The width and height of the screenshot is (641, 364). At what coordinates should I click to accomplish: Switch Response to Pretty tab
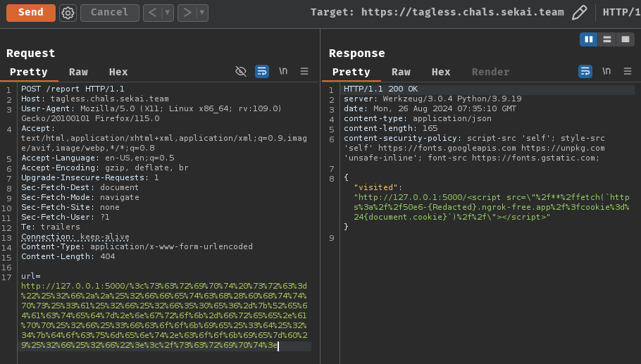pos(351,72)
